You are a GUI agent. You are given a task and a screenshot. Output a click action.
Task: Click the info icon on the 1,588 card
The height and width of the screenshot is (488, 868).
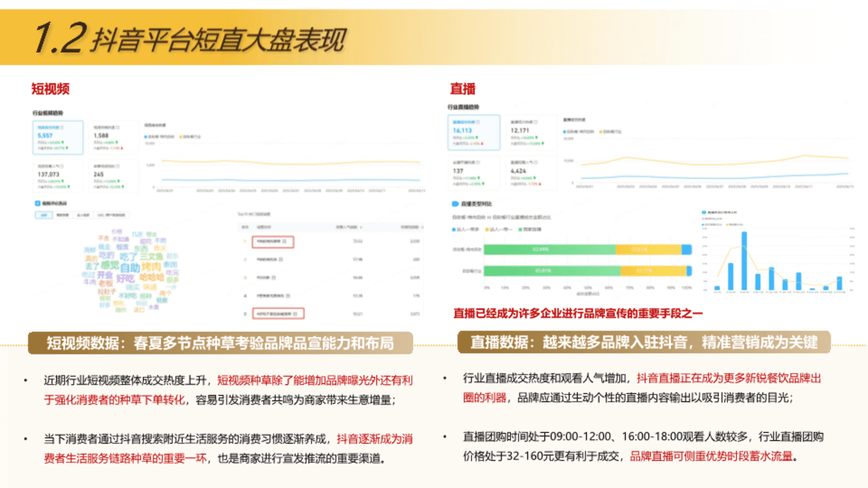coord(118,128)
